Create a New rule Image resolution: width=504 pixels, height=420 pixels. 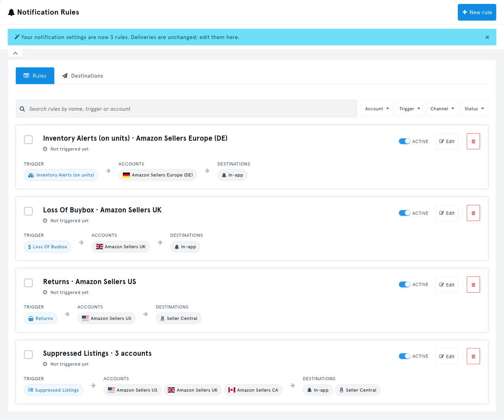tap(477, 12)
